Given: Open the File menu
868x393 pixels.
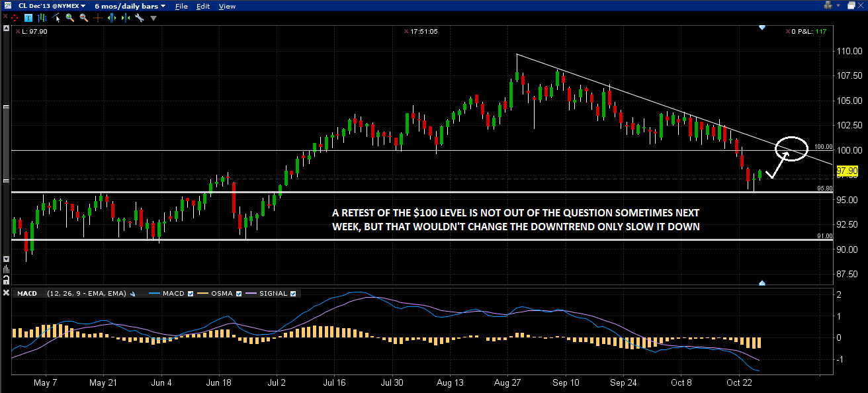Looking at the screenshot, I should point(181,7).
